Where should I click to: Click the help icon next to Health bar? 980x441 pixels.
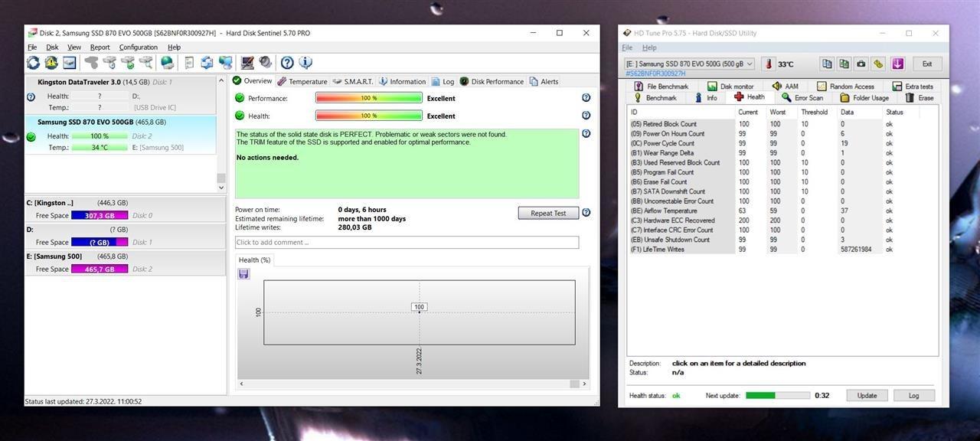[x=586, y=116]
